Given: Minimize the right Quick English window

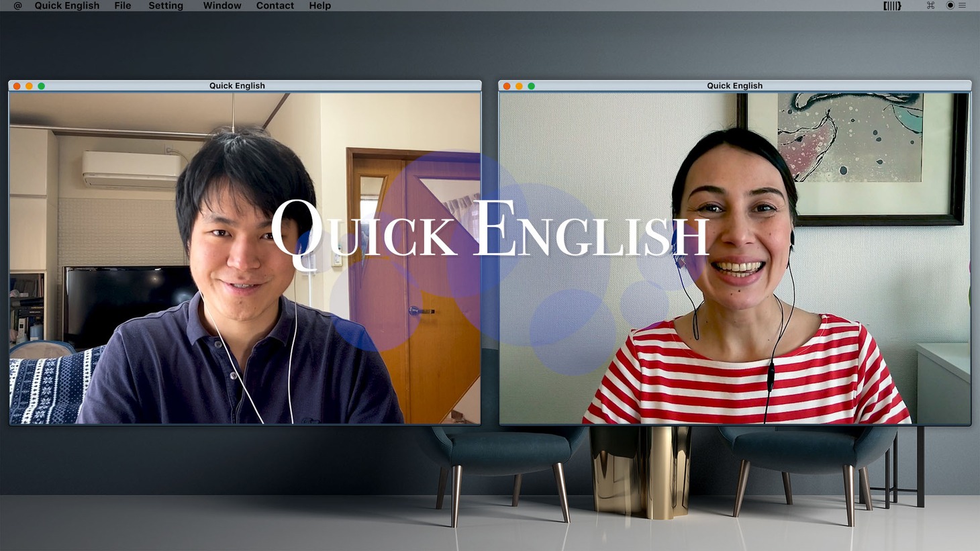Looking at the screenshot, I should click(519, 86).
